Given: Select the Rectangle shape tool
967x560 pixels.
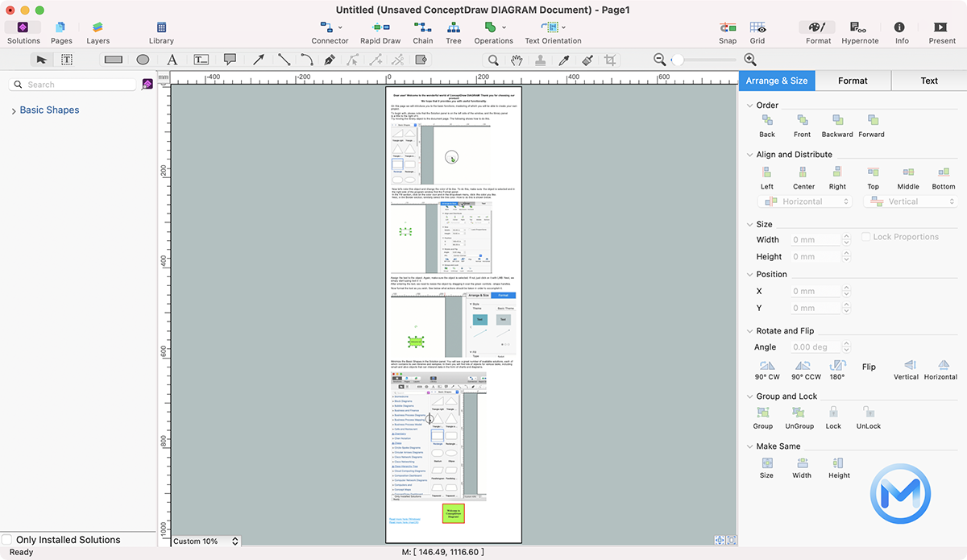Looking at the screenshot, I should tap(114, 60).
